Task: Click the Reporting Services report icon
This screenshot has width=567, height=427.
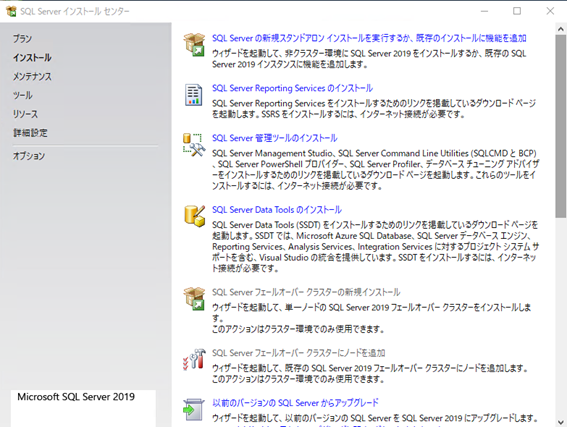Action: click(x=193, y=95)
